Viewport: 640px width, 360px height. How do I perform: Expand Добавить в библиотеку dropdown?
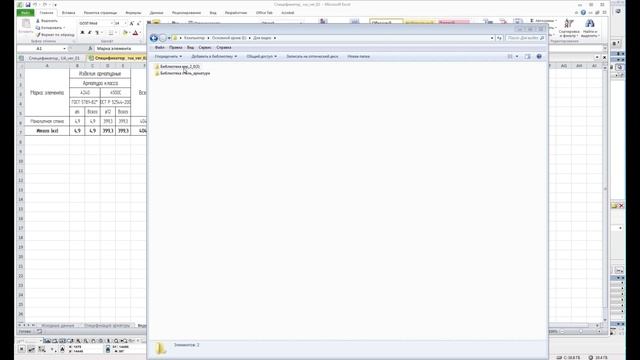214,56
